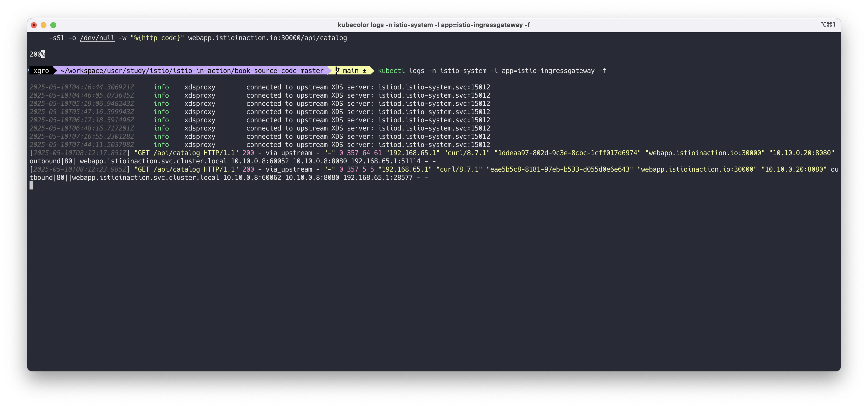Click timestamp 2025-05-10T04:46:05.073645Z
Screen dimensions: 868x407
[x=82, y=95]
